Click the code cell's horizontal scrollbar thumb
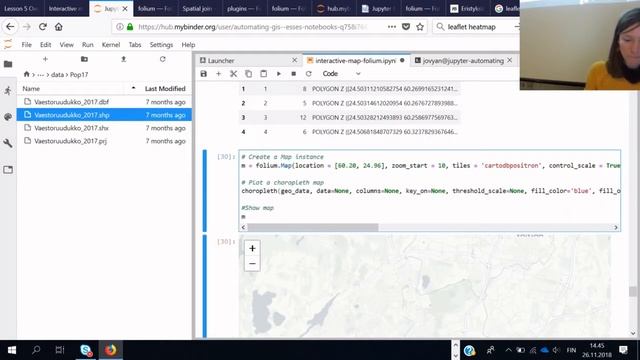Screen dimensions: 640x360 pos(313,227)
